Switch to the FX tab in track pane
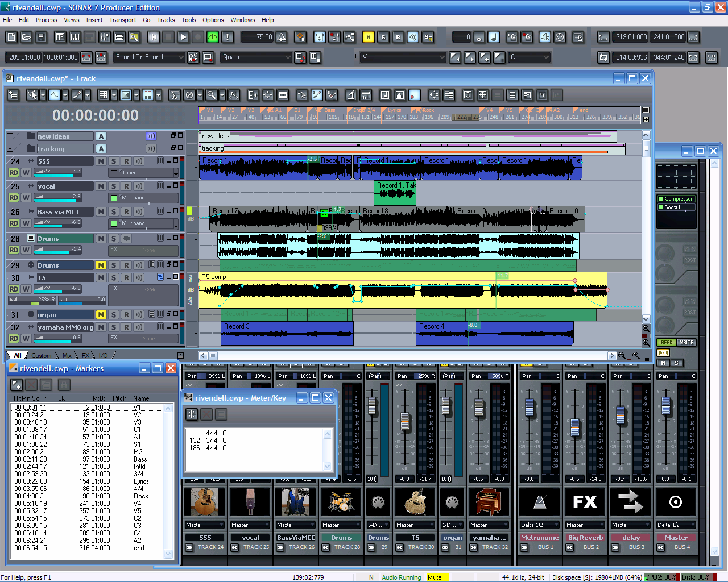The width and height of the screenshot is (728, 582). click(x=86, y=356)
